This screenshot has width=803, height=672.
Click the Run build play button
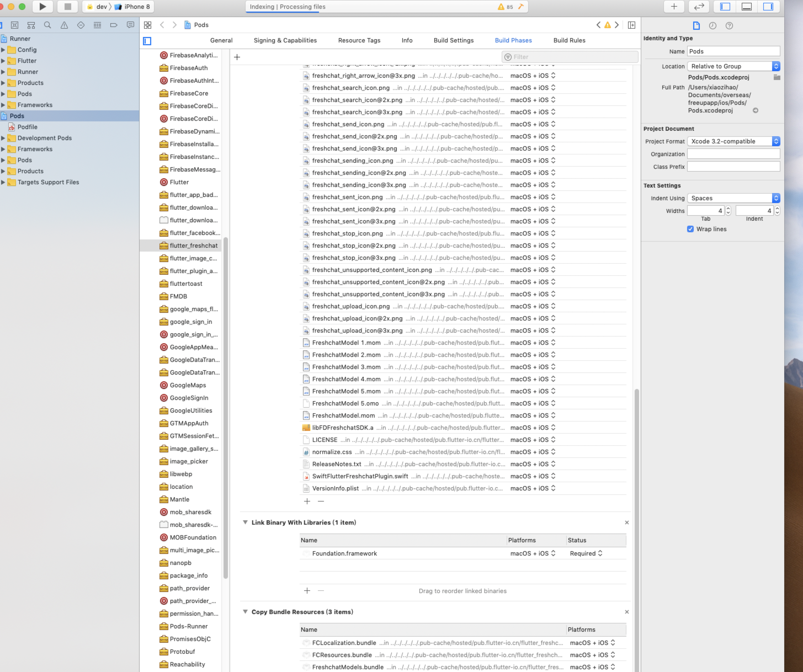coord(42,7)
